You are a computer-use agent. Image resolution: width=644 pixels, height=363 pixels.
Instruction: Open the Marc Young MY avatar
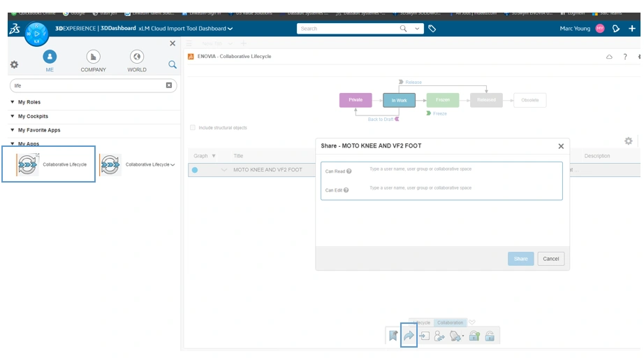click(x=599, y=29)
